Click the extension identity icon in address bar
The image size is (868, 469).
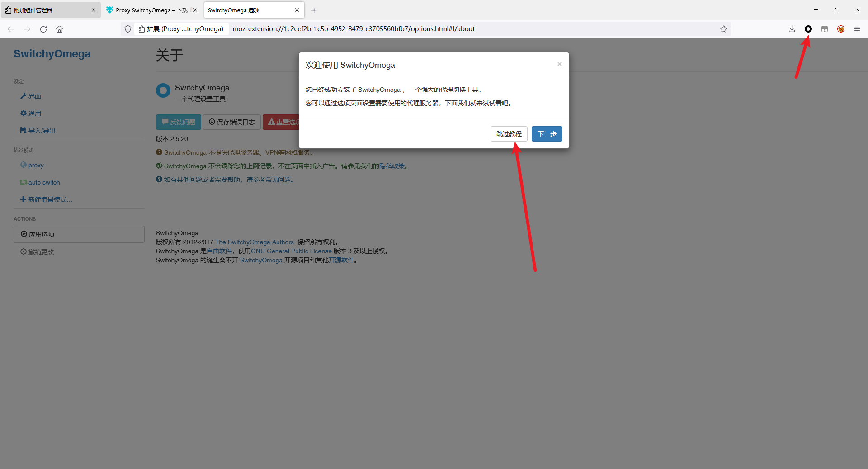(142, 29)
